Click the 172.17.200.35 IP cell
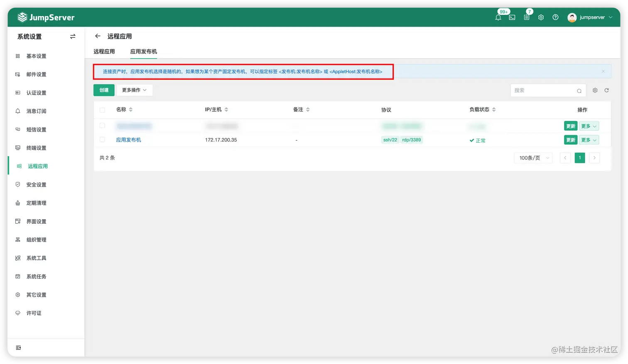628x364 pixels. pyautogui.click(x=221, y=140)
